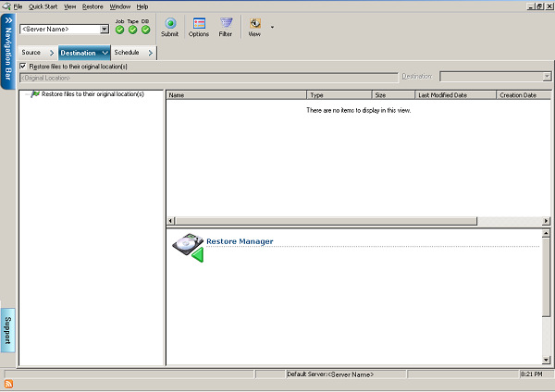
Task: Sort by Size column header
Action: [x=393, y=95]
